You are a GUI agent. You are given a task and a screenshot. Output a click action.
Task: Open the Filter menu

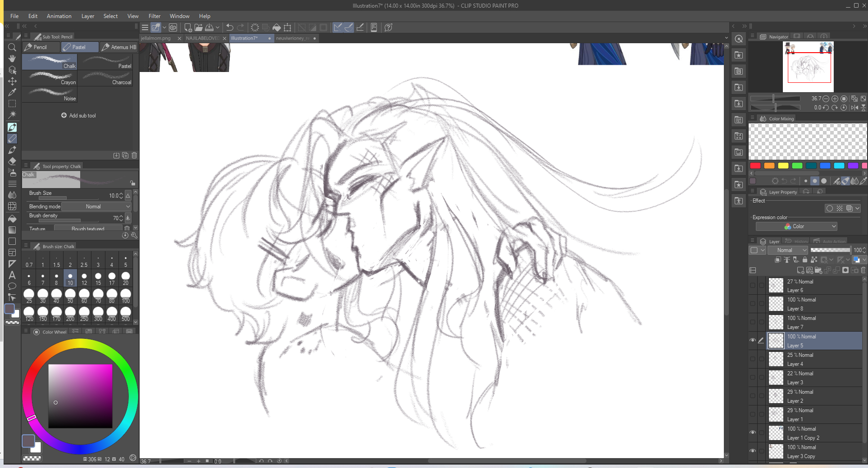(x=154, y=16)
